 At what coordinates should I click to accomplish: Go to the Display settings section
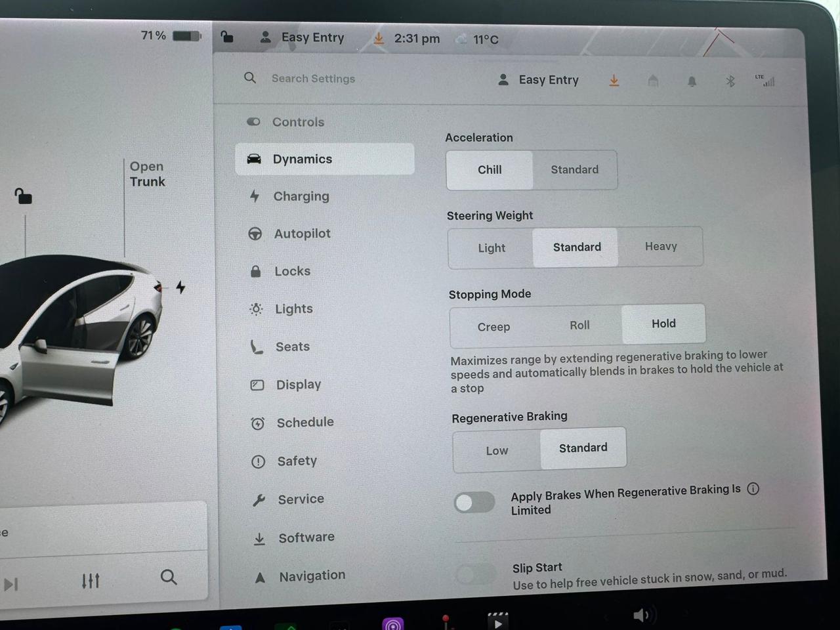coord(329,385)
